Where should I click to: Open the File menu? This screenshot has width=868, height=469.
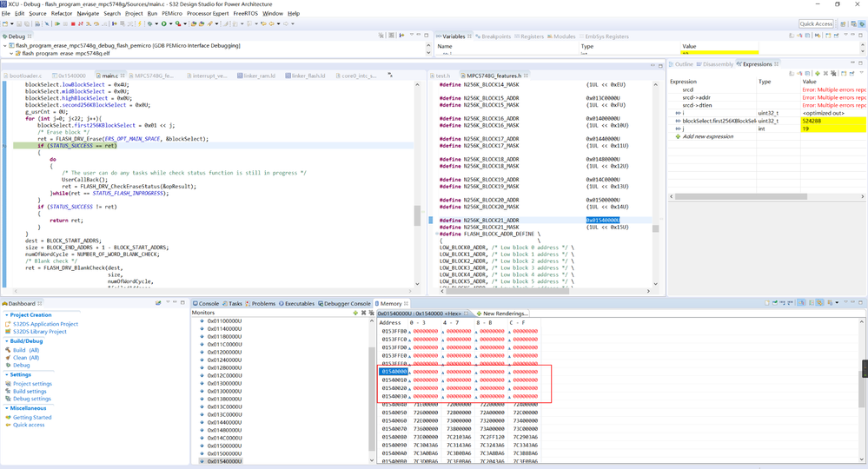[x=5, y=13]
